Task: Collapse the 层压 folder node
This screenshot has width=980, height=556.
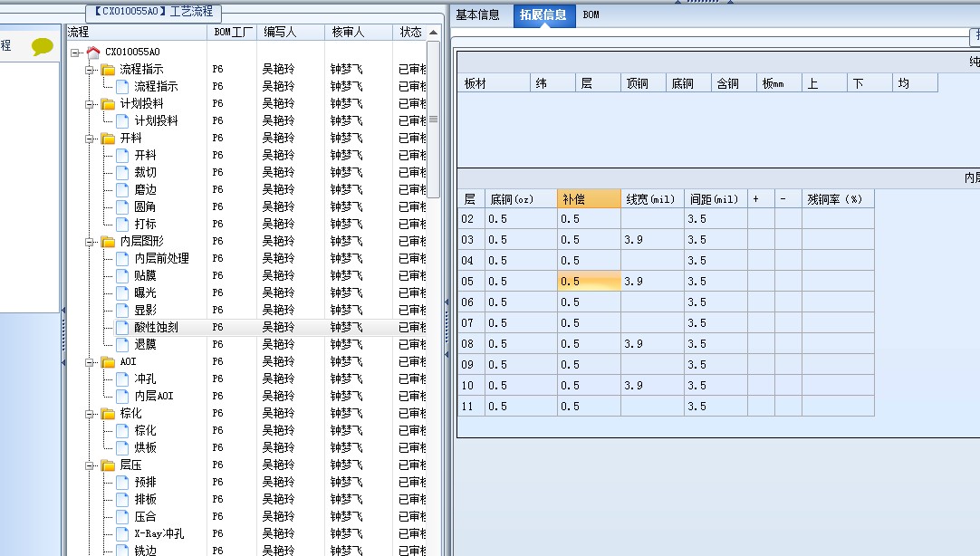Action: click(90, 465)
